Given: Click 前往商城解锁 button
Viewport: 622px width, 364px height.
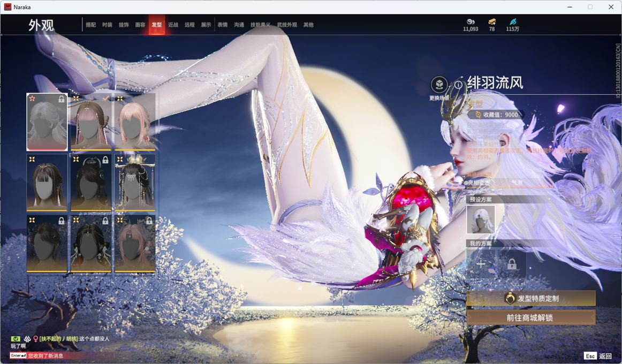Looking at the screenshot, I should [x=531, y=317].
